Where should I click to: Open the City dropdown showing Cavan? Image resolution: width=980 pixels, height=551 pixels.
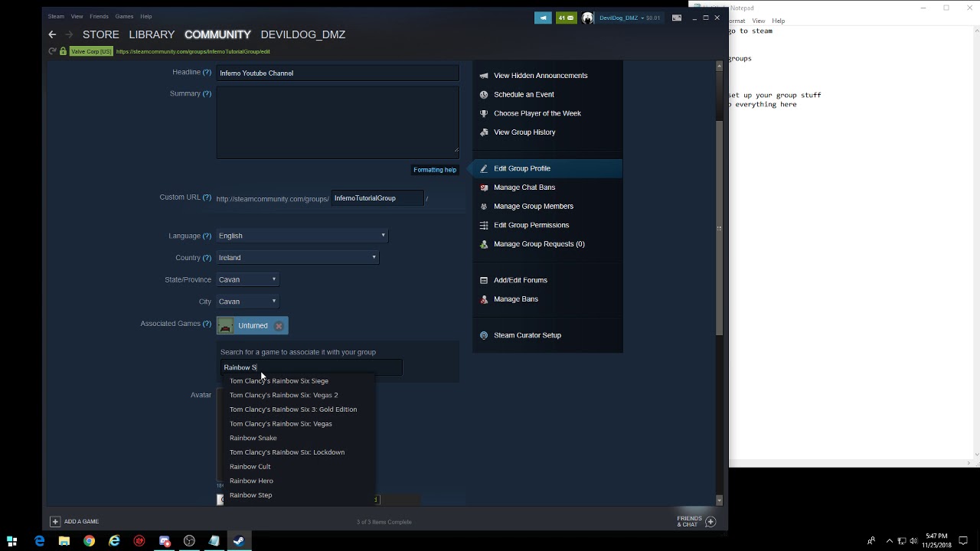[247, 302]
